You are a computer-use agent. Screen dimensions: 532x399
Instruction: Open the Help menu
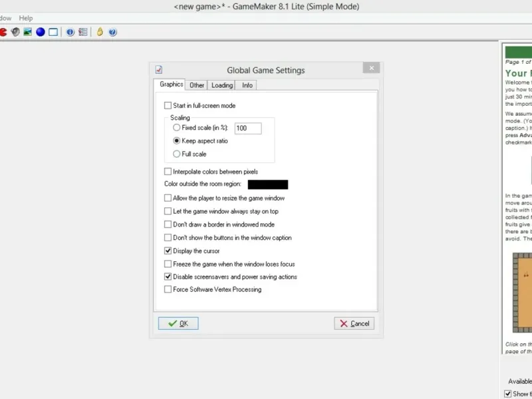26,18
